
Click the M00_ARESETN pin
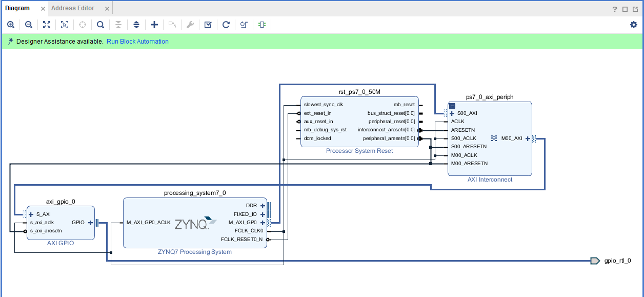tap(469, 164)
